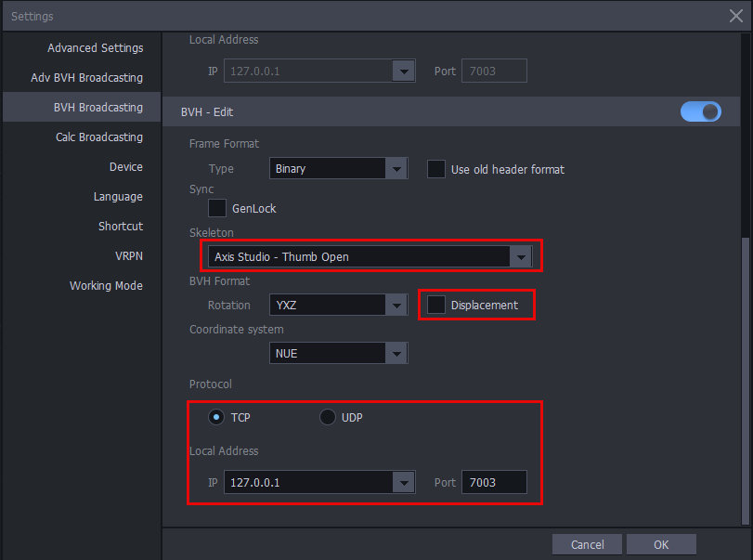Close the Settings dialog

pyautogui.click(x=735, y=16)
